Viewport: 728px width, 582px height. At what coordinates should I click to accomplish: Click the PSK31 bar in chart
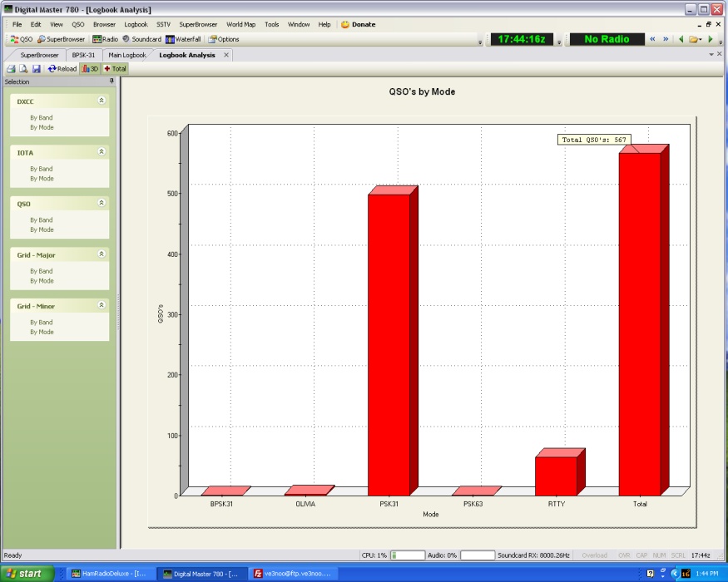(389, 345)
